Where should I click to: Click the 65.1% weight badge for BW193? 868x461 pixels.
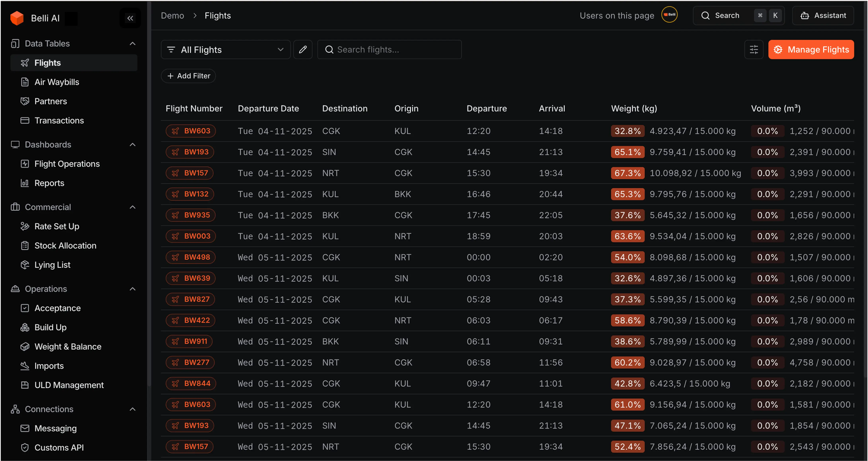(627, 152)
